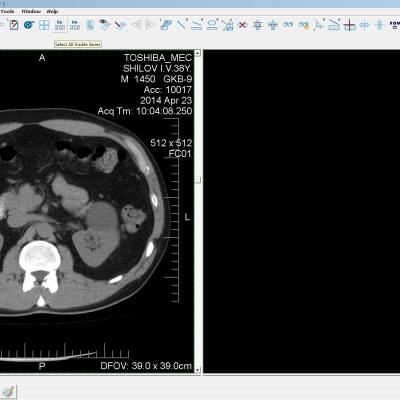Image resolution: width=400 pixels, height=400 pixels.
Task: Toggle the eye overlay visibility icon
Action: (x=105, y=25)
